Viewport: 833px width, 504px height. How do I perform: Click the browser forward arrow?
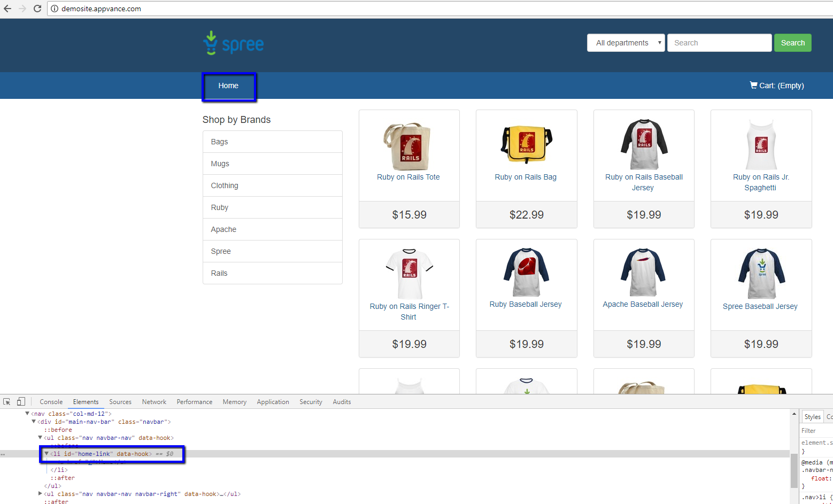coord(22,9)
